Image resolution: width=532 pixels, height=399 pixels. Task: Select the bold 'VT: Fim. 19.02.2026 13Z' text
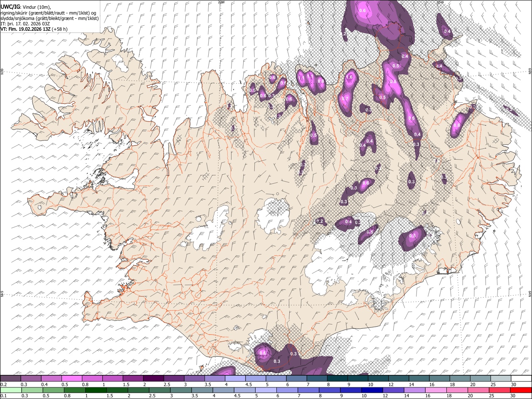pyautogui.click(x=26, y=29)
